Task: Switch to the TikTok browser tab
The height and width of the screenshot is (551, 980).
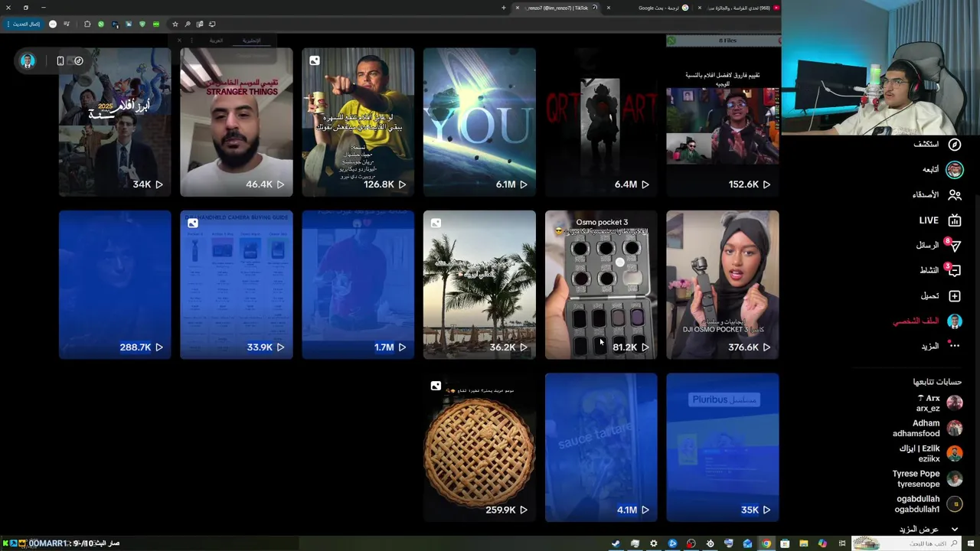Action: click(557, 8)
